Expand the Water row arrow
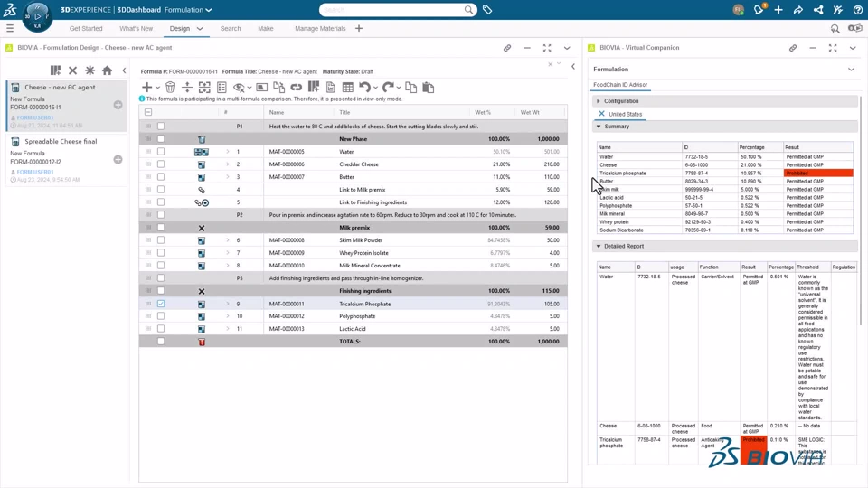868x488 pixels. 228,152
